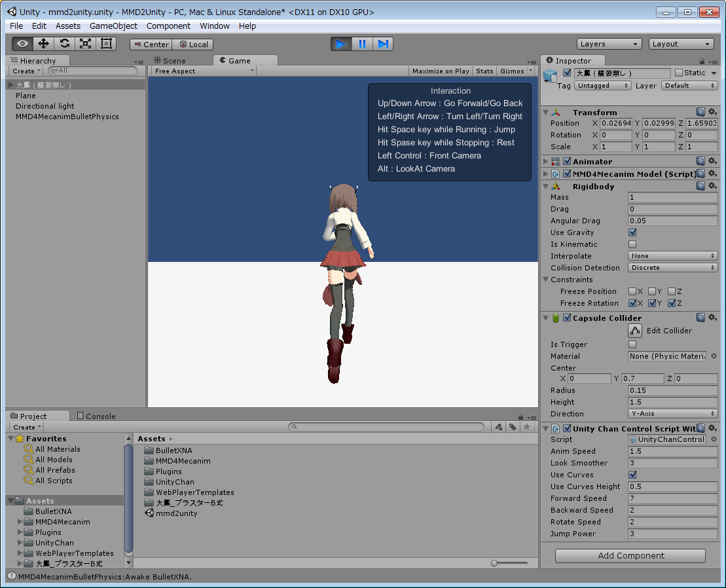Select the Rect transform tool
726x588 pixels.
[106, 44]
